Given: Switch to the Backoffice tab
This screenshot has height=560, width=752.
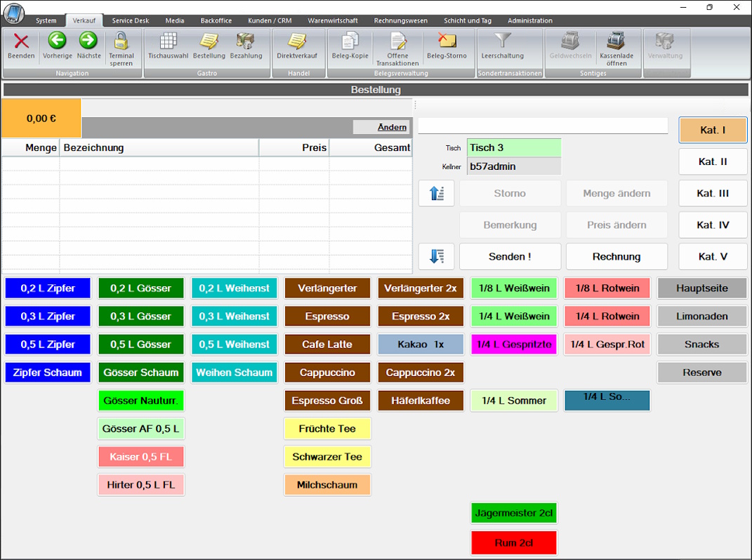Looking at the screenshot, I should coord(216,21).
